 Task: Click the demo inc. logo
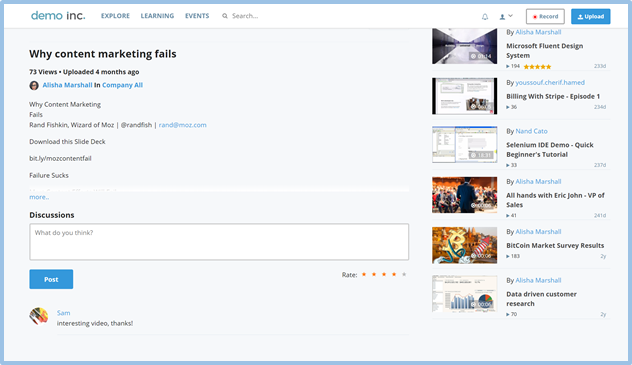pos(58,16)
